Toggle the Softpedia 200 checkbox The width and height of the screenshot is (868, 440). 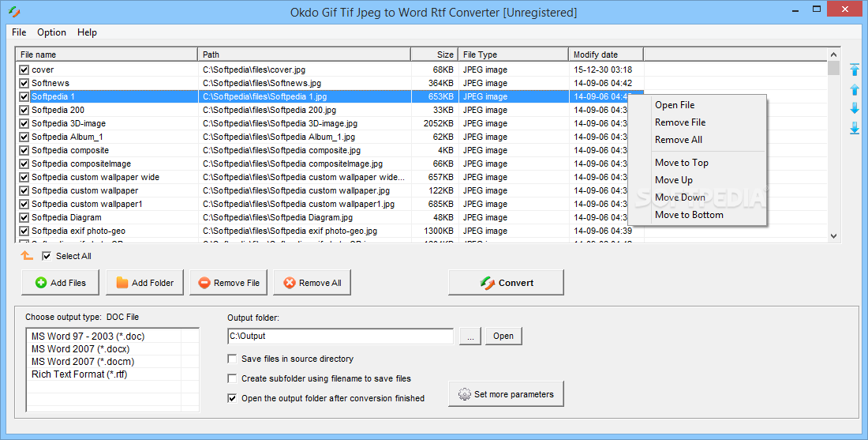click(24, 110)
